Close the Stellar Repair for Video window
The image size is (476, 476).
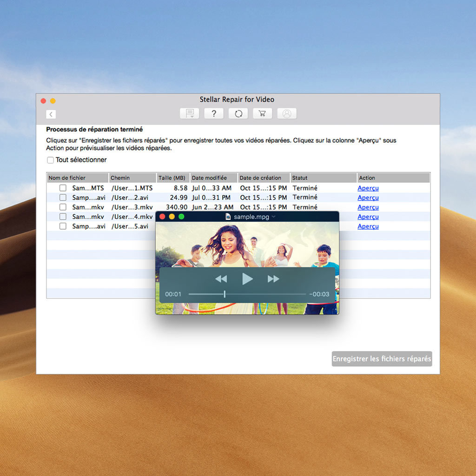pos(43,101)
